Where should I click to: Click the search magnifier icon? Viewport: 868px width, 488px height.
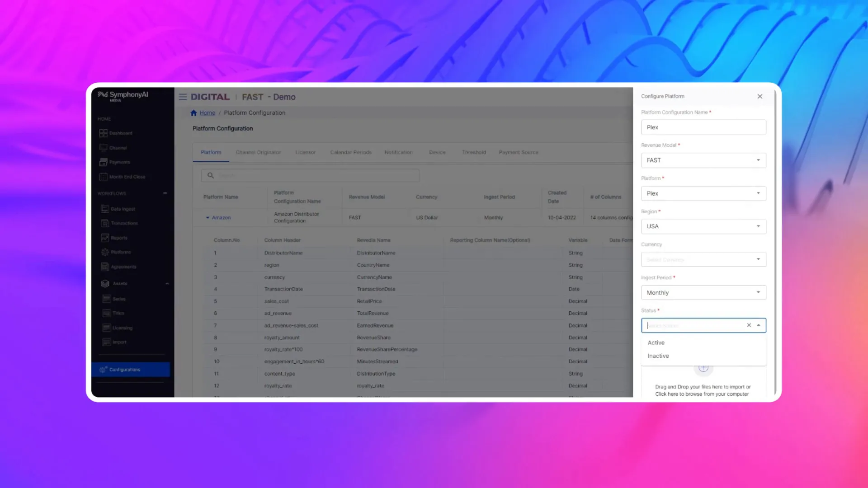(x=210, y=175)
